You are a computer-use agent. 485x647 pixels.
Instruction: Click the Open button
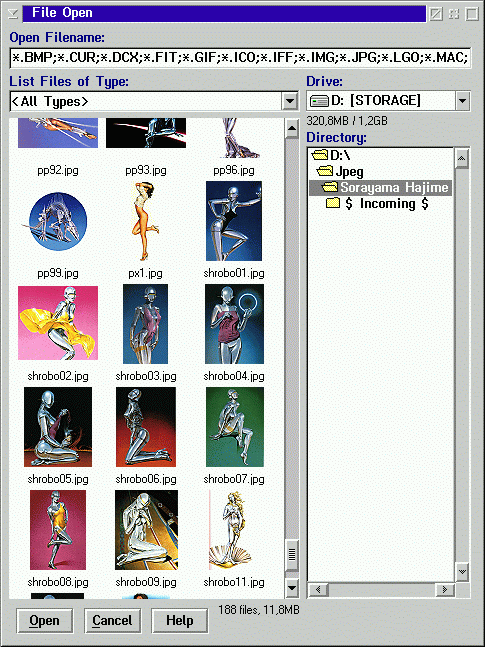[45, 620]
